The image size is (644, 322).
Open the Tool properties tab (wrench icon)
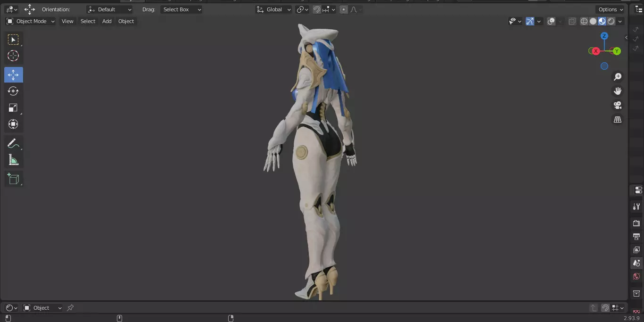tap(636, 206)
